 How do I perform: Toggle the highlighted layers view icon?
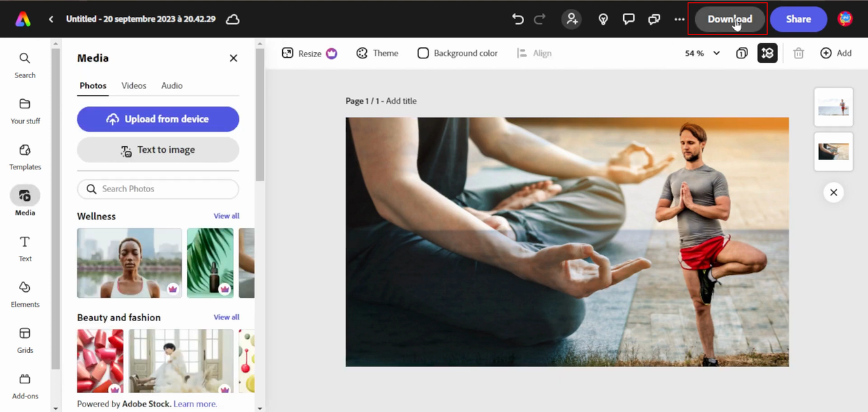click(767, 53)
